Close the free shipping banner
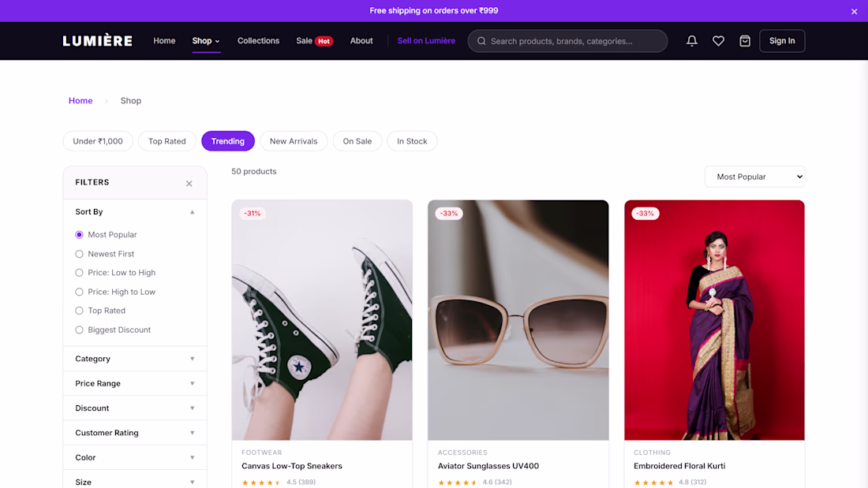Image resolution: width=868 pixels, height=488 pixels. click(x=854, y=11)
